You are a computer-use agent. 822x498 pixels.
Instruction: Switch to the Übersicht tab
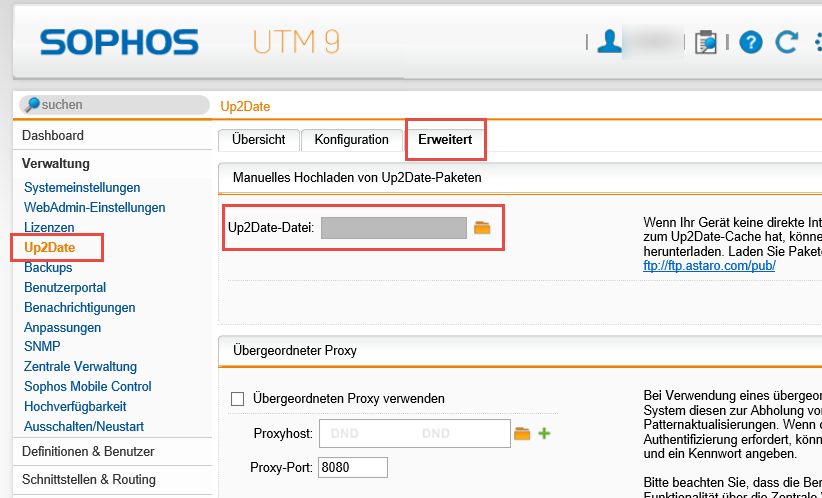click(x=258, y=140)
